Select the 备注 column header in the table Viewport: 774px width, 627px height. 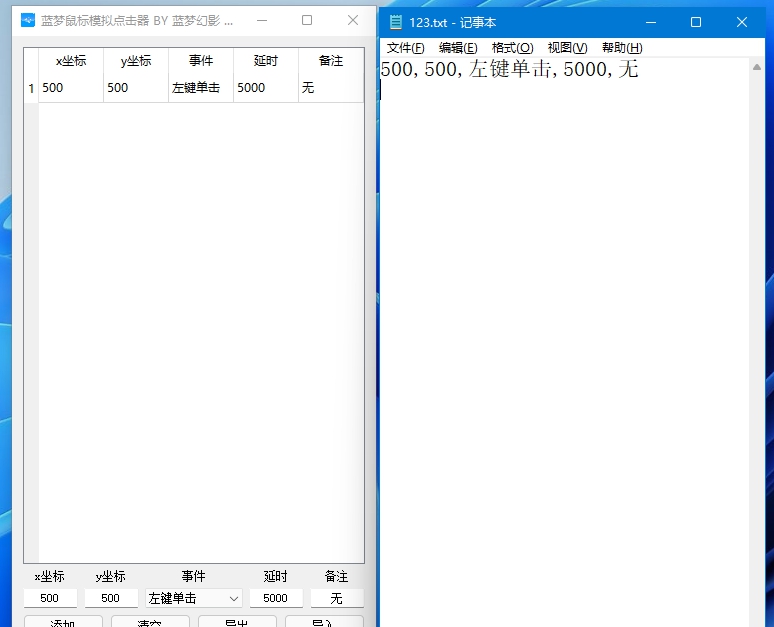pyautogui.click(x=331, y=61)
